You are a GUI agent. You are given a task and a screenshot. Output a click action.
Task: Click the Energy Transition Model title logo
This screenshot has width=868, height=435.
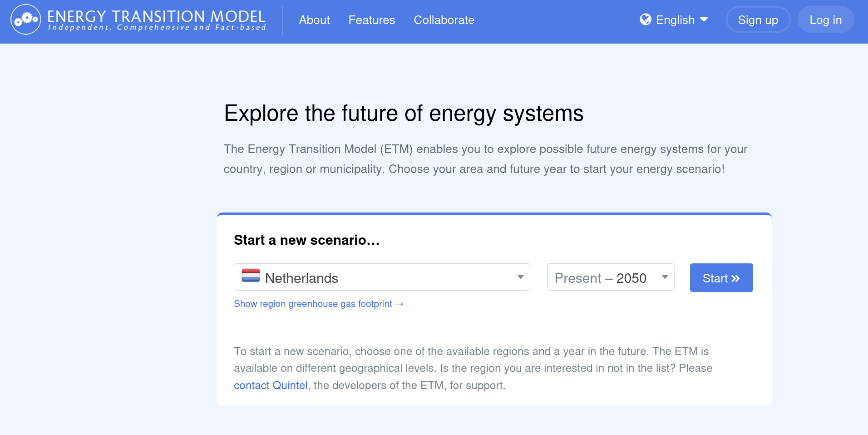156,20
